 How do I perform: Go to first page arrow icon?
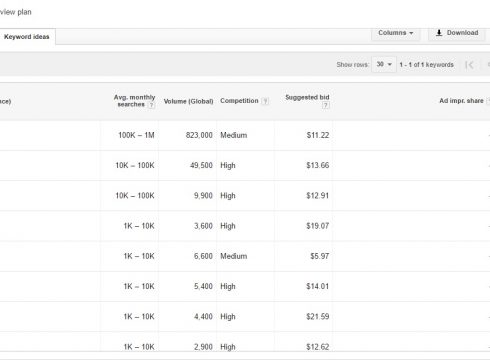coord(469,65)
